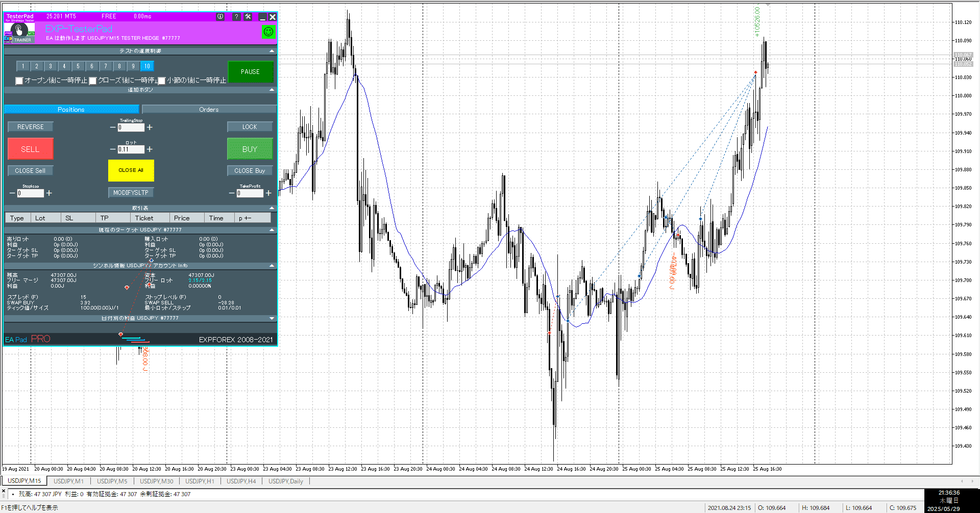The width and height of the screenshot is (980, 513).
Task: Open the tools settings wrench icon
Action: click(248, 17)
